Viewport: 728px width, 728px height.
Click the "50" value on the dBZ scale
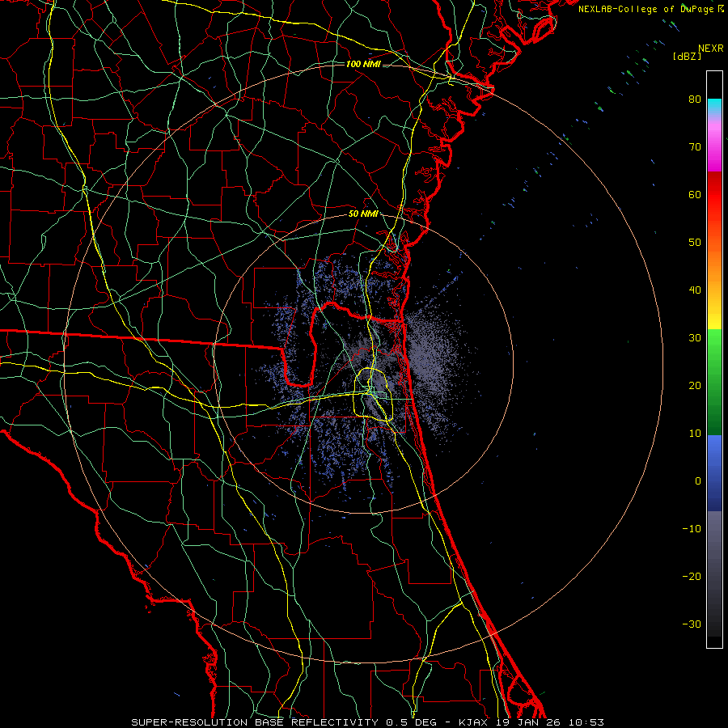point(695,243)
